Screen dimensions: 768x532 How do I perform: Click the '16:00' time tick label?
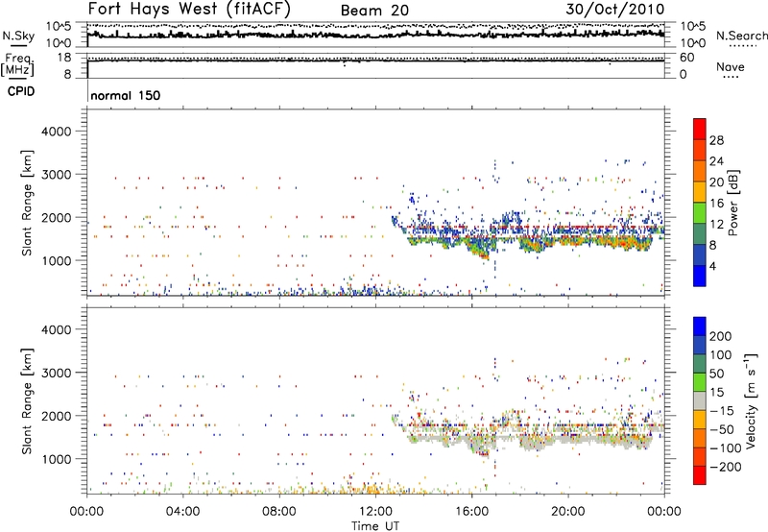(x=471, y=512)
